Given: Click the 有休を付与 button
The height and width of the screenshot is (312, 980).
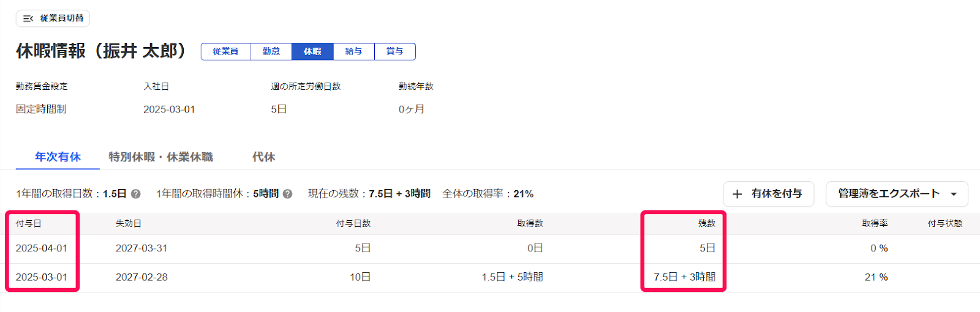Looking at the screenshot, I should 769,194.
